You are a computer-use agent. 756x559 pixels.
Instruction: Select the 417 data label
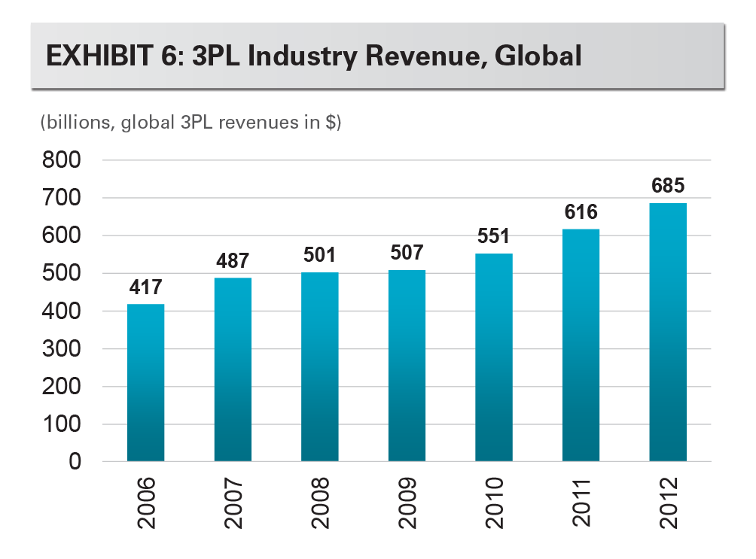pos(145,287)
